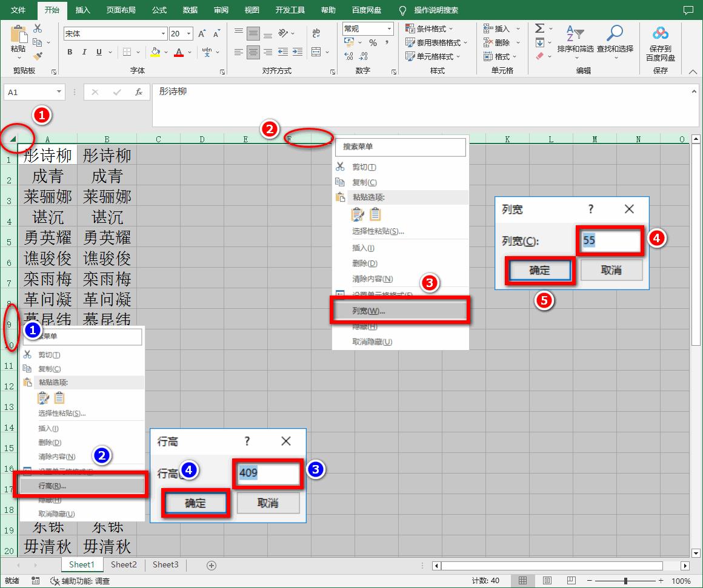This screenshot has width=703, height=588.
Task: Open the number format dropdown
Action: (389, 28)
